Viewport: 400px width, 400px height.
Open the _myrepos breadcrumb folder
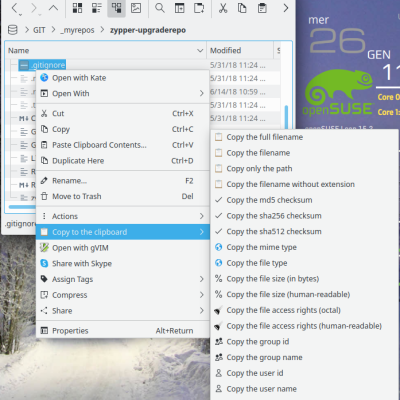point(77,30)
